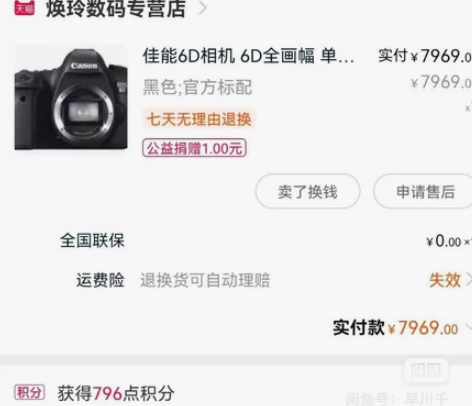This screenshot has width=472, height=406.
Task: Click the 申请售后 button
Action: 424,191
